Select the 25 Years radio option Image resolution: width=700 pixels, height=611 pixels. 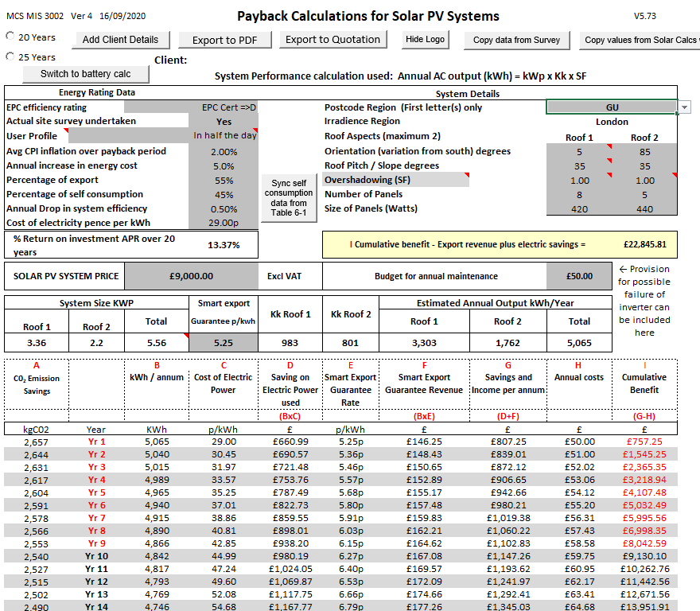(x=11, y=56)
